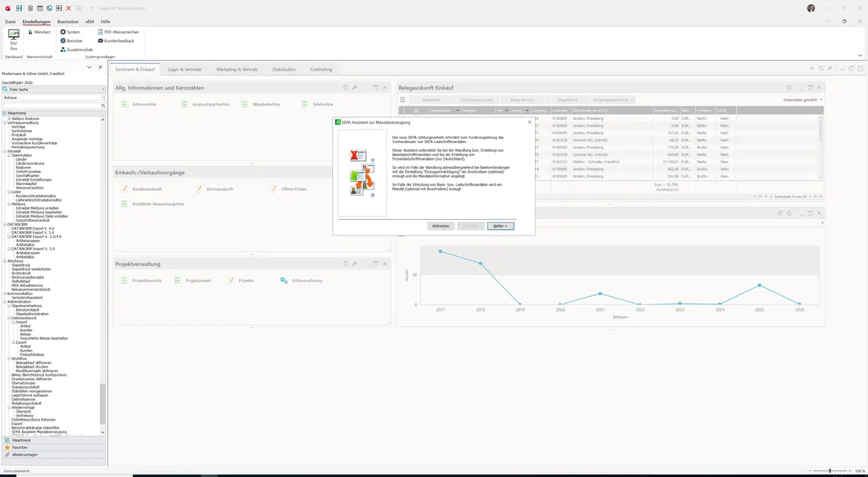Toggle the Dashboard Ein/Aus button
Image resolution: width=868 pixels, height=477 pixels.
[13, 40]
